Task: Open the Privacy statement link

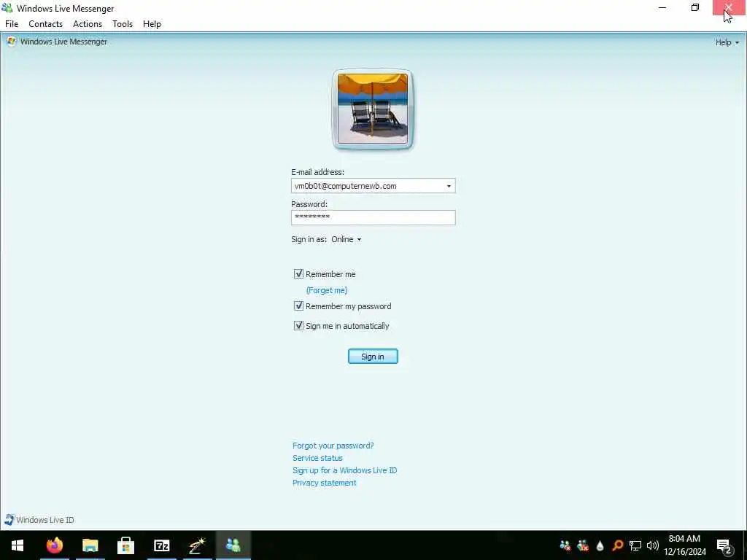Action: tap(324, 483)
